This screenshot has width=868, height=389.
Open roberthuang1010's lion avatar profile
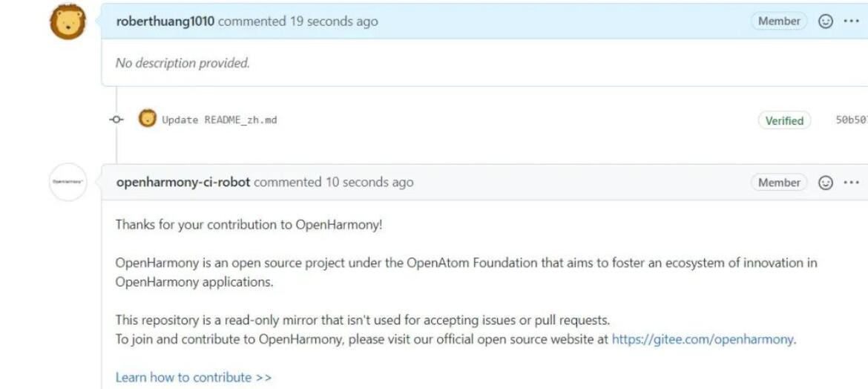pos(68,21)
